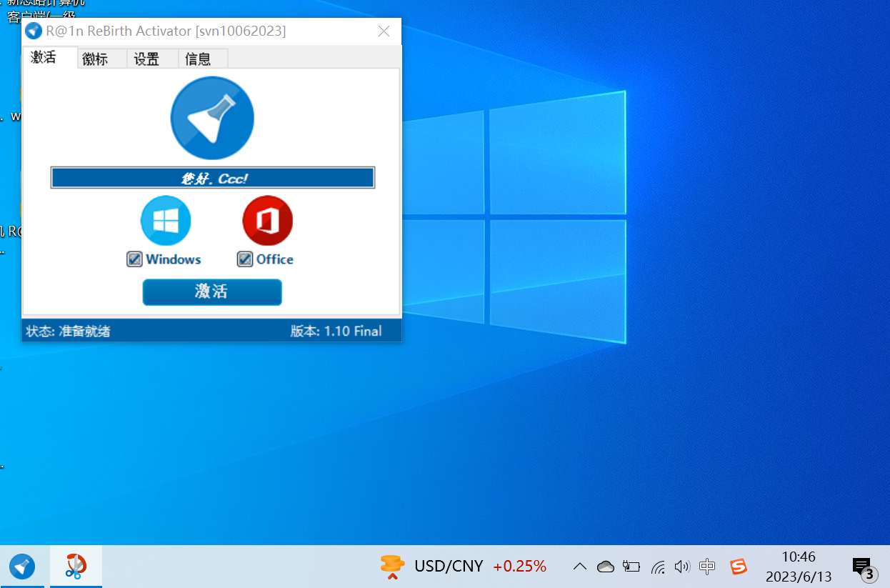
Task: Click the coin stack icon next to USD/CNY
Action: click(x=392, y=567)
